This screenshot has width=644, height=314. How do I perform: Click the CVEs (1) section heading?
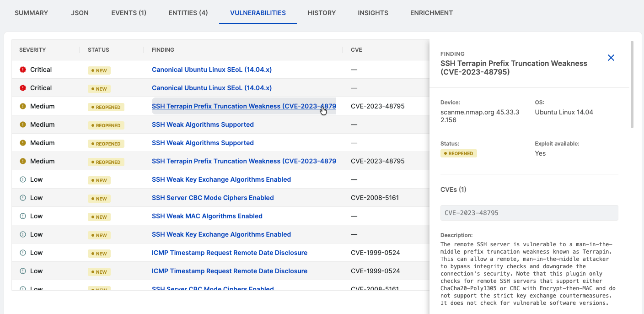[x=453, y=189]
